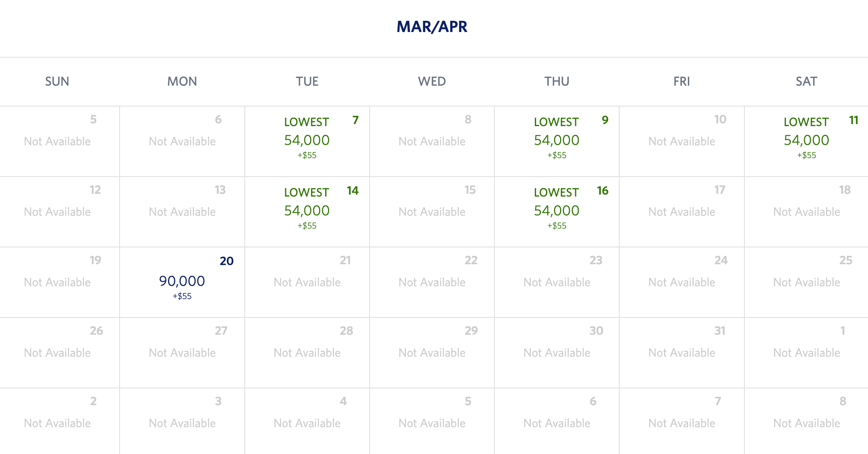Select the April 8 Not Available cell
Screen dimensions: 868x454
(x=805, y=422)
